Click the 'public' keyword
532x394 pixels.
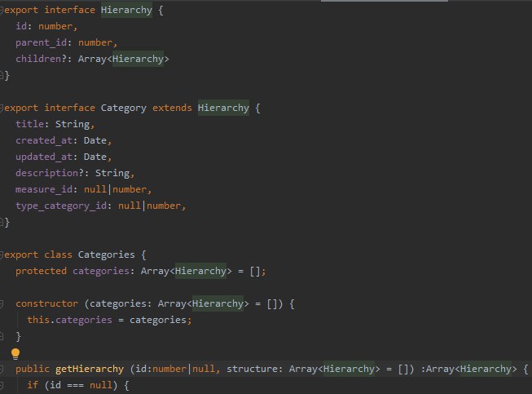click(33, 369)
